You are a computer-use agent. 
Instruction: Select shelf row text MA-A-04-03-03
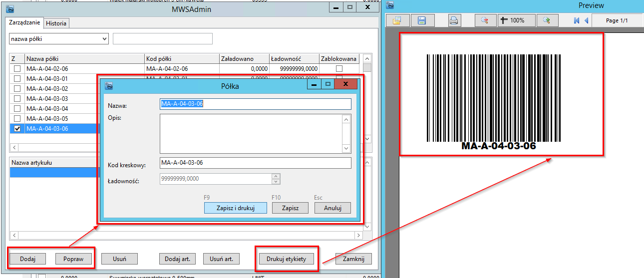click(47, 99)
